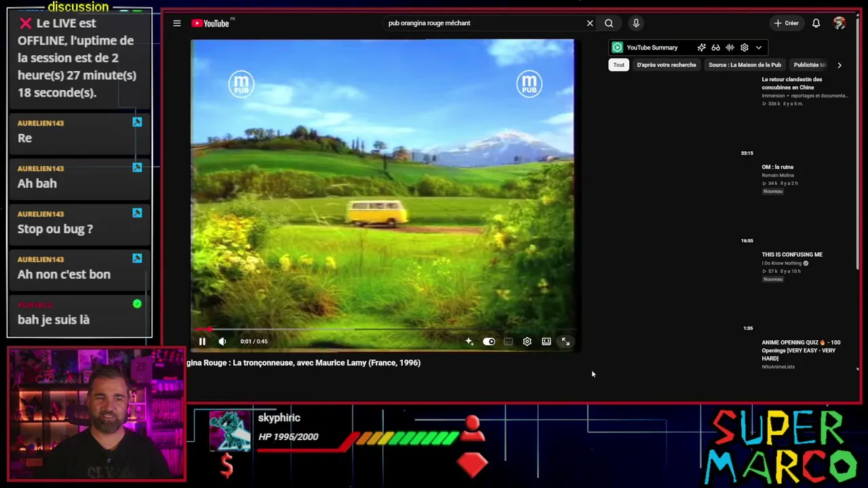
Task: Click the badge icon next to Stop ou bug ?
Action: [137, 213]
